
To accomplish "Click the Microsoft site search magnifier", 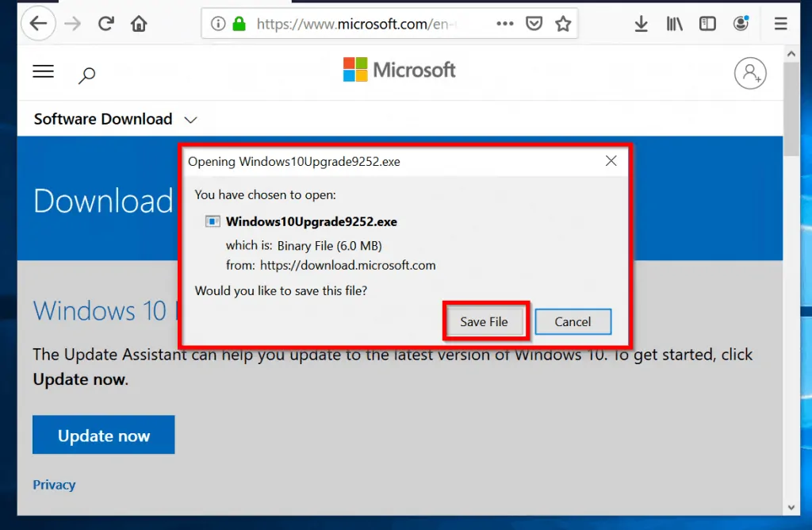I will [x=87, y=75].
